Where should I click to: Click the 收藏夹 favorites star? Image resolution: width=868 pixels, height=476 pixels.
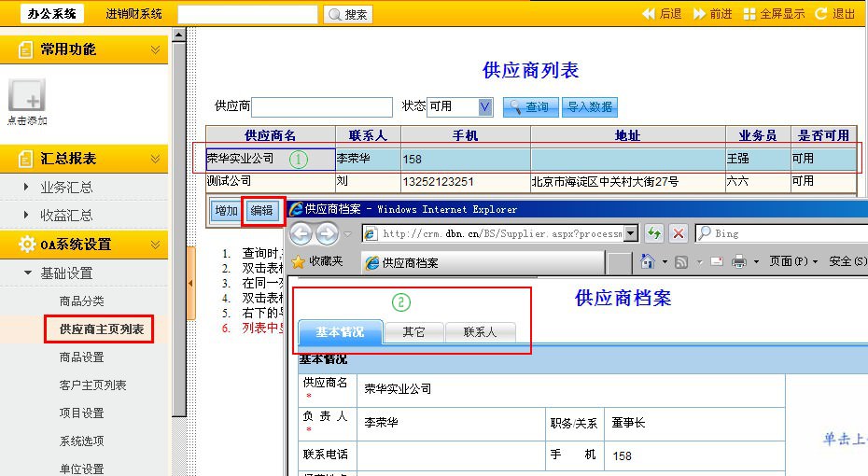click(x=300, y=261)
